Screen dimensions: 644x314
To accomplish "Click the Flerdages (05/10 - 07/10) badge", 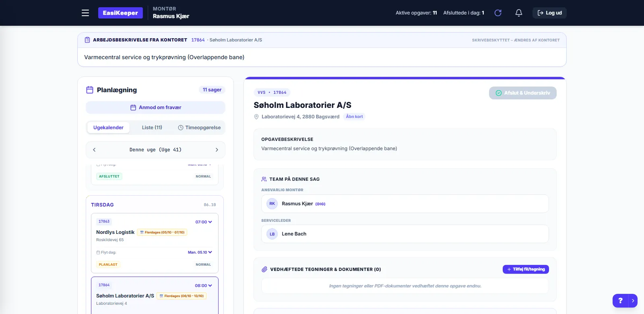I will click(162, 232).
